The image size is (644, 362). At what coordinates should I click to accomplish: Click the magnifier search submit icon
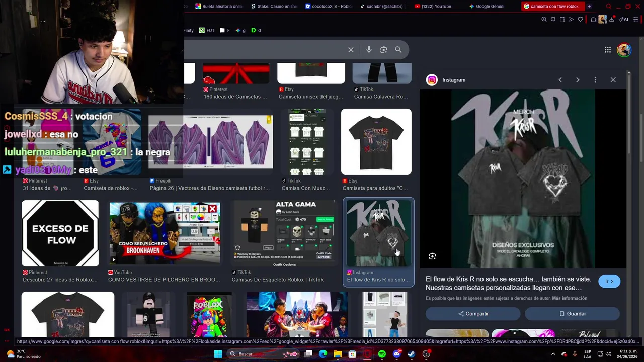pos(398,50)
